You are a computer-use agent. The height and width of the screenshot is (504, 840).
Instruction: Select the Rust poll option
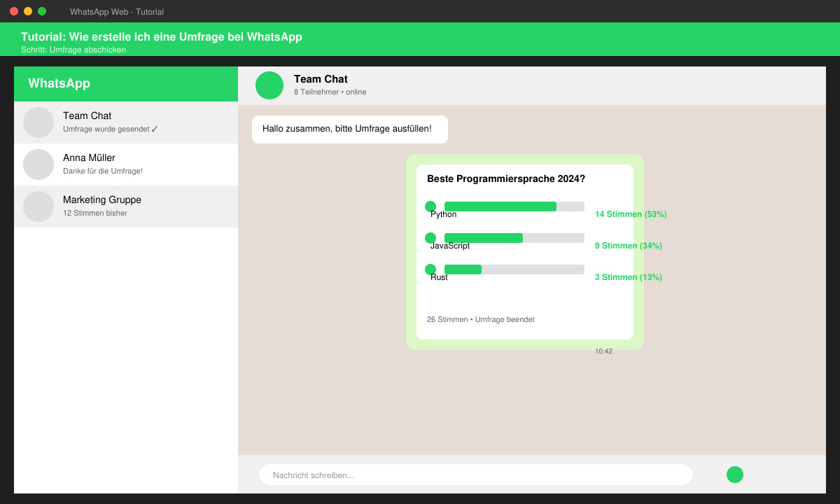pos(430,269)
